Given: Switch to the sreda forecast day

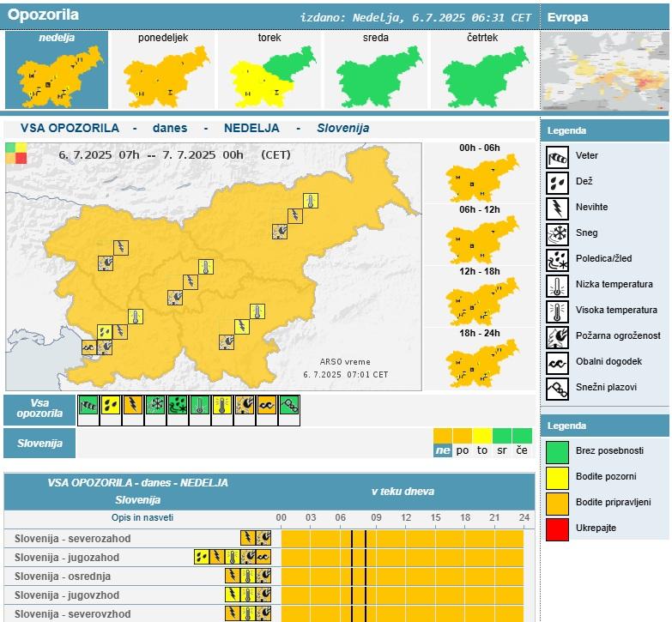Looking at the screenshot, I should click(x=376, y=70).
